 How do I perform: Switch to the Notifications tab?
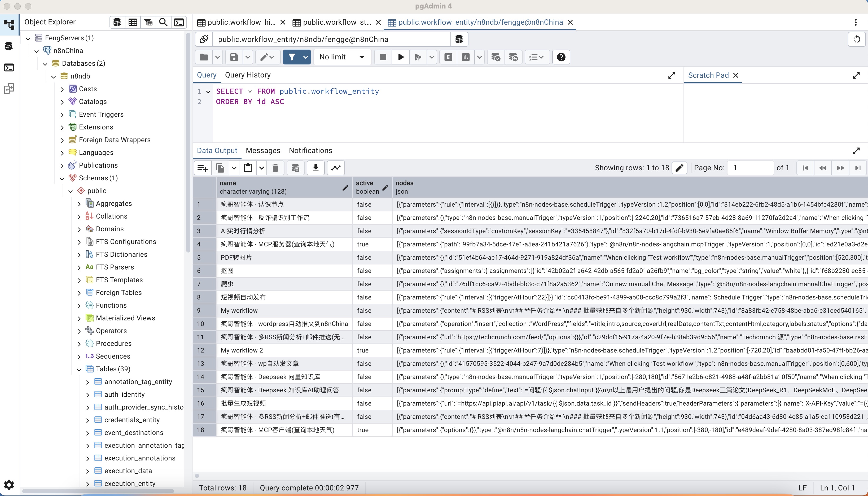(310, 151)
